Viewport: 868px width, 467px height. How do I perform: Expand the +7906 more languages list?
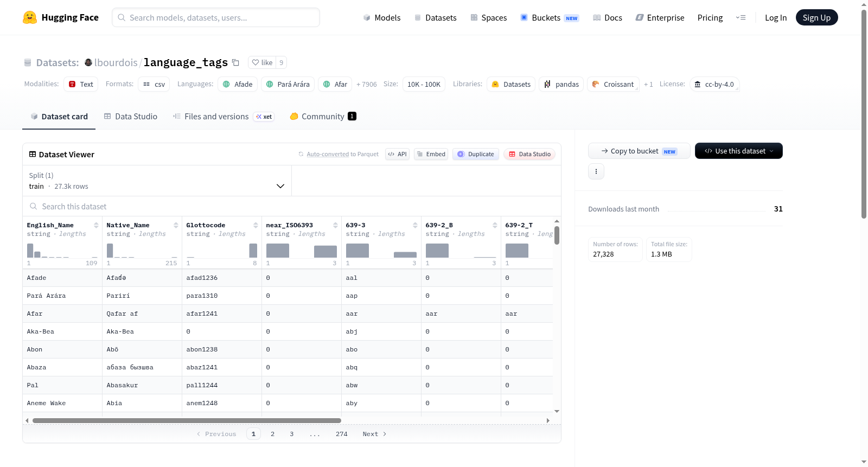(x=367, y=84)
